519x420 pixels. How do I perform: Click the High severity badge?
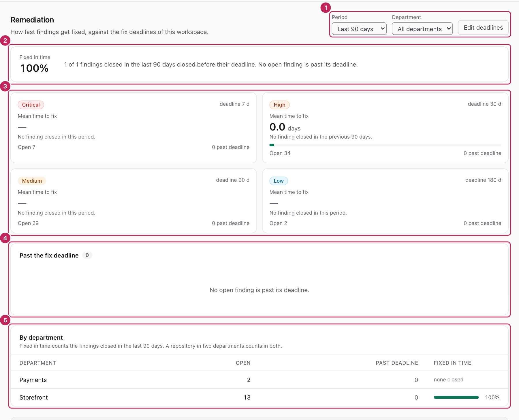(x=279, y=105)
